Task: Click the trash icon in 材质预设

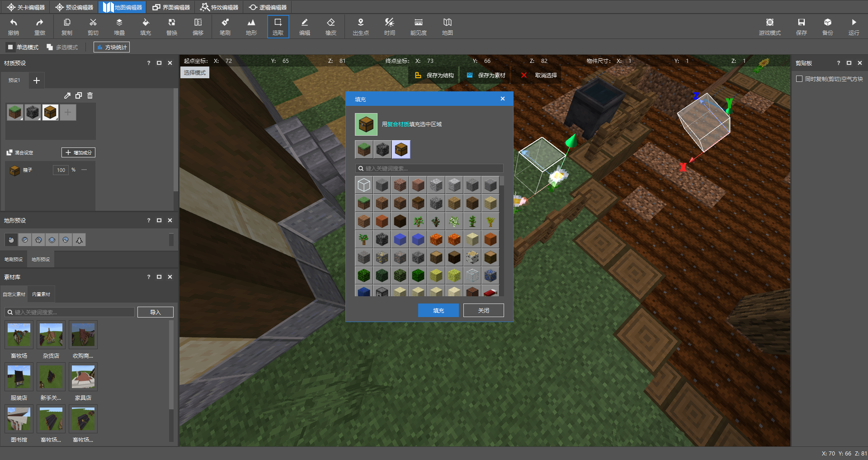Action: pyautogui.click(x=90, y=95)
